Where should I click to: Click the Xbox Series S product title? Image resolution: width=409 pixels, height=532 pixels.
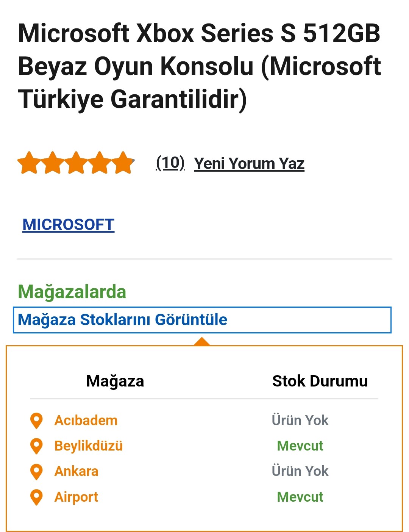pyautogui.click(x=200, y=66)
